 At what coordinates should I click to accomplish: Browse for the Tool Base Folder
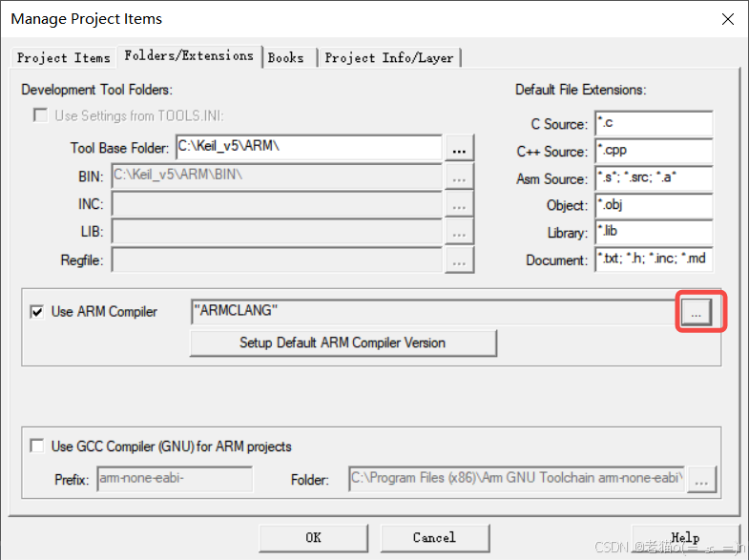tap(459, 148)
